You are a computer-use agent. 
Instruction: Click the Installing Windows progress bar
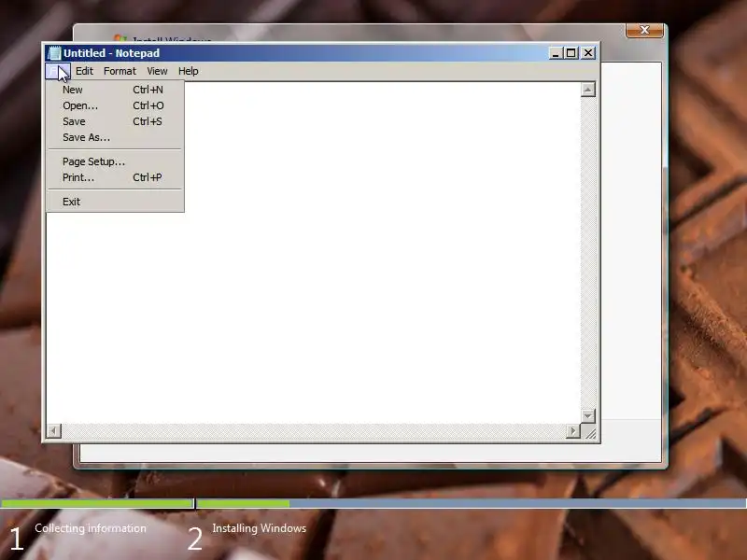point(472,503)
